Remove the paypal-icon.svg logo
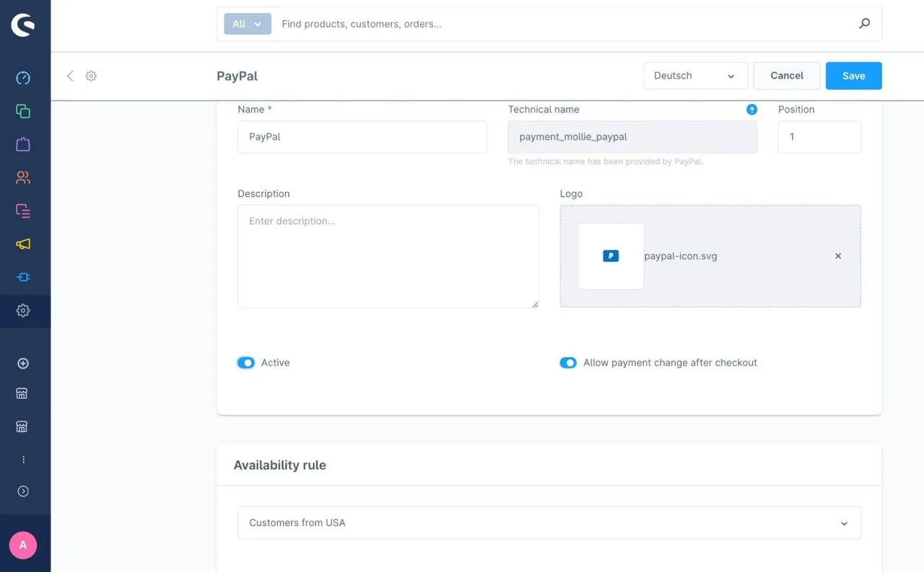 coord(838,256)
